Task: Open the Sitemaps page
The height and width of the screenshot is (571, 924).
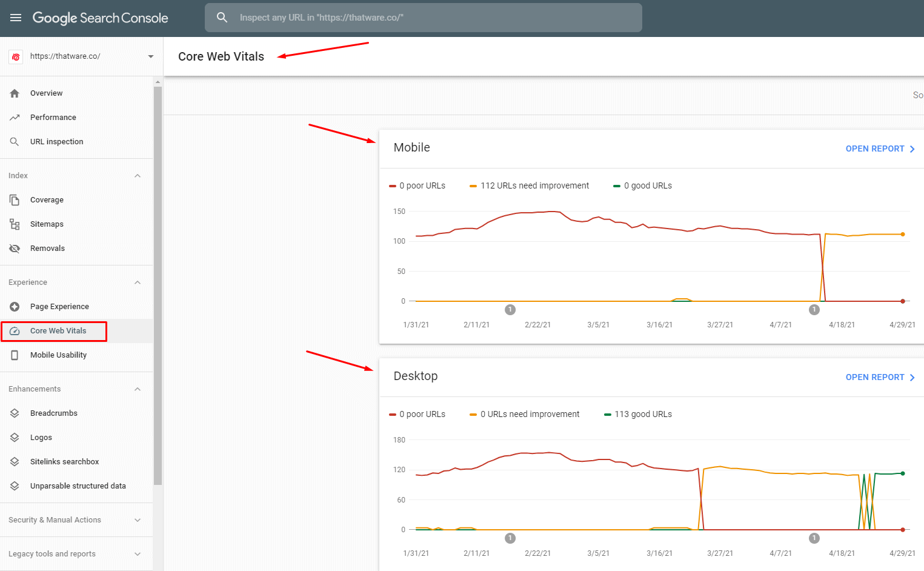Action: pyautogui.click(x=76, y=224)
